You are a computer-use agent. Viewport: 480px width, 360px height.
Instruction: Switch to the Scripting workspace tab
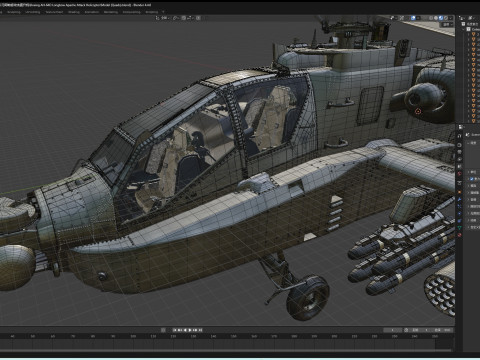(152, 12)
